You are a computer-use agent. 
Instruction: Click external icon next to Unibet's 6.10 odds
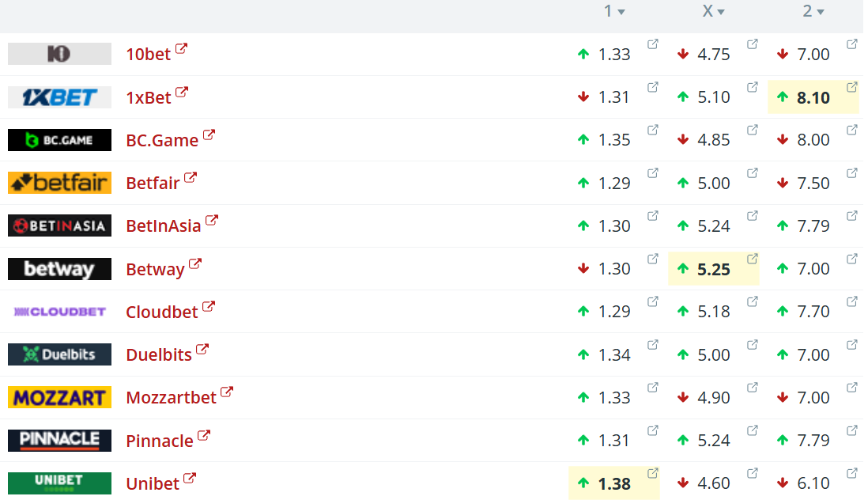[x=852, y=473]
